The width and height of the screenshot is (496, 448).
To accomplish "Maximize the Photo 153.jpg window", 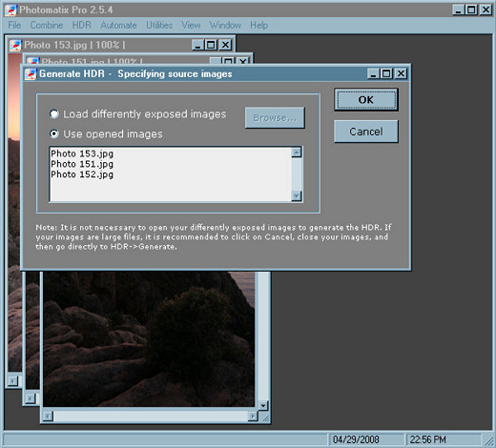I will coord(211,45).
